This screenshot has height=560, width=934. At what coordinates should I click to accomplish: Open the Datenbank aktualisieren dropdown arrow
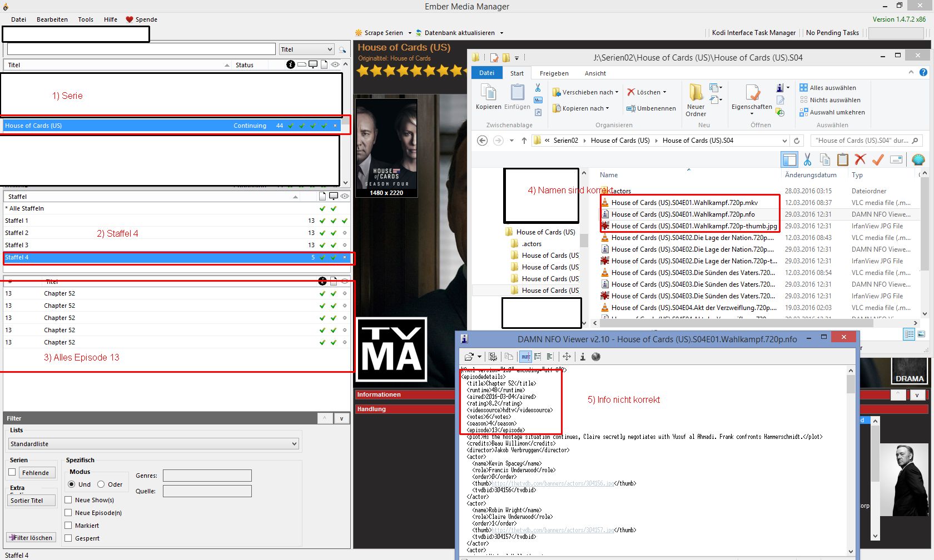[x=501, y=33]
